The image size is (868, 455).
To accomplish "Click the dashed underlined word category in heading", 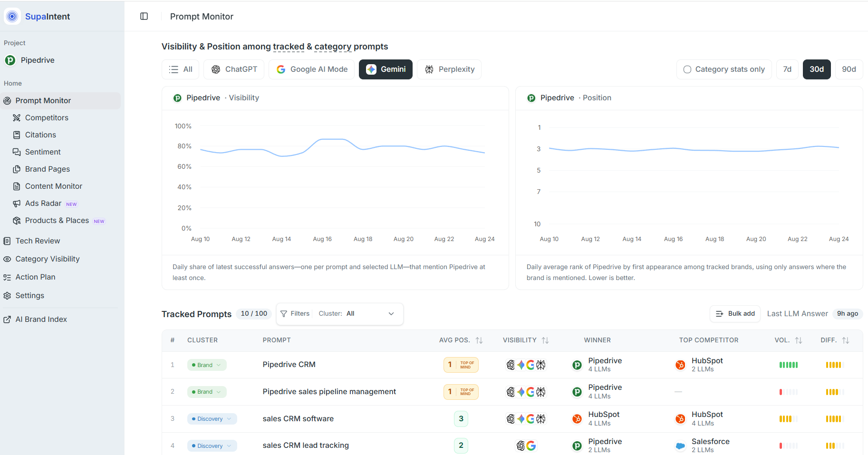I will 333,47.
